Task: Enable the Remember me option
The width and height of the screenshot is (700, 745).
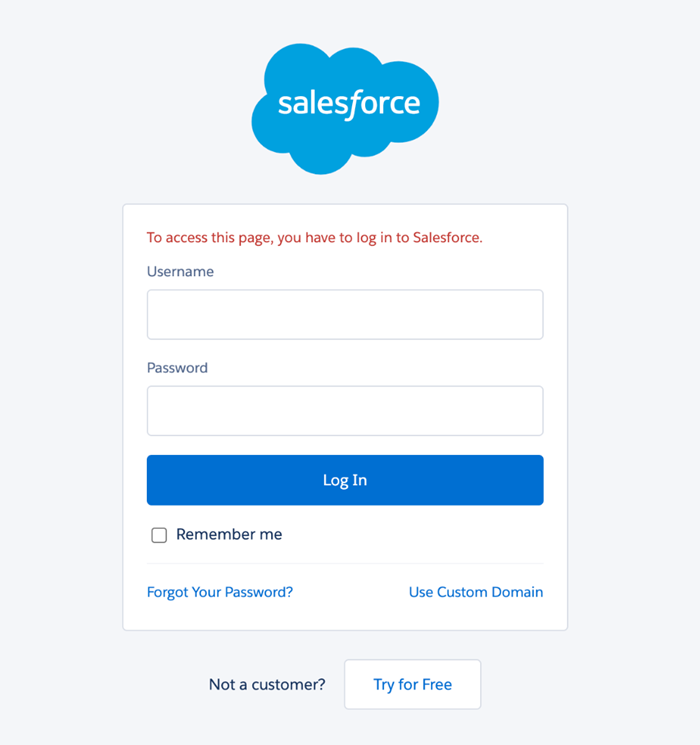Action: click(159, 535)
